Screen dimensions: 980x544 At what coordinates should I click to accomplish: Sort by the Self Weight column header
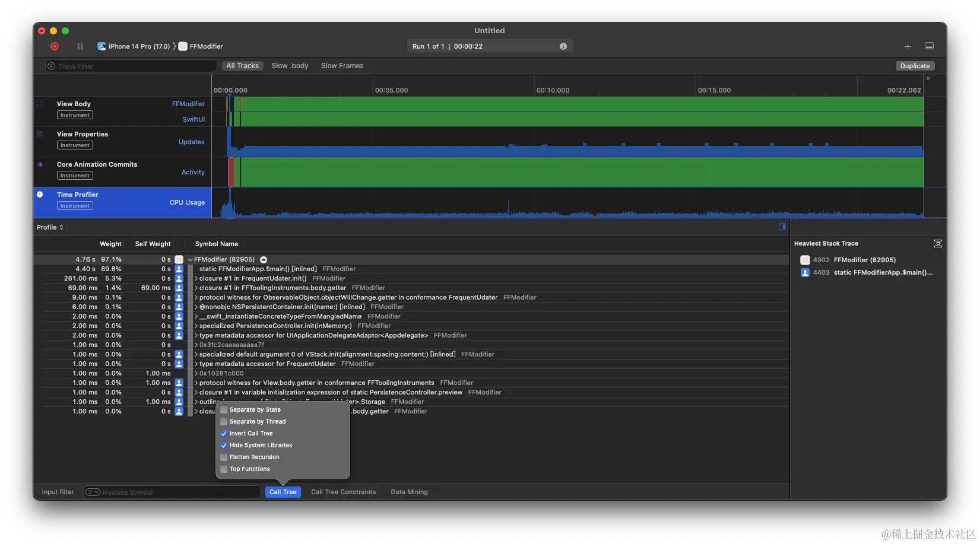point(153,244)
